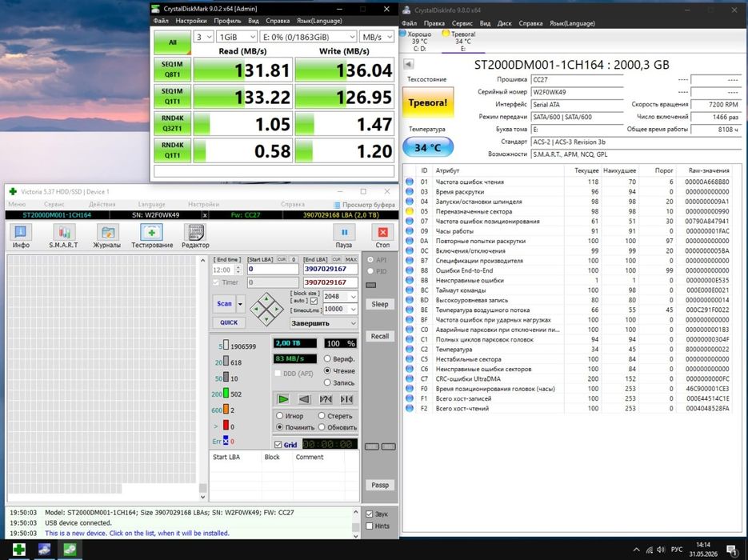Open the MB/s units dropdown

tap(377, 37)
